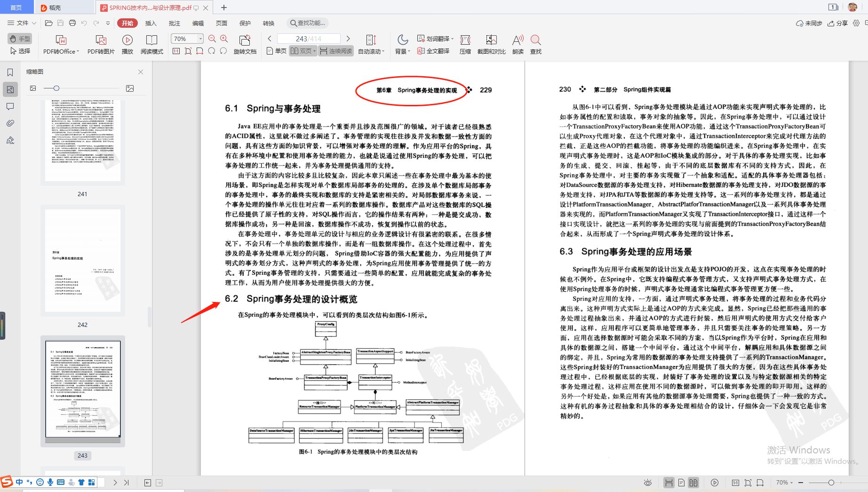Expand PDF转Office dropdown arrow
Screen dimensions: 868x492
[x=78, y=52]
